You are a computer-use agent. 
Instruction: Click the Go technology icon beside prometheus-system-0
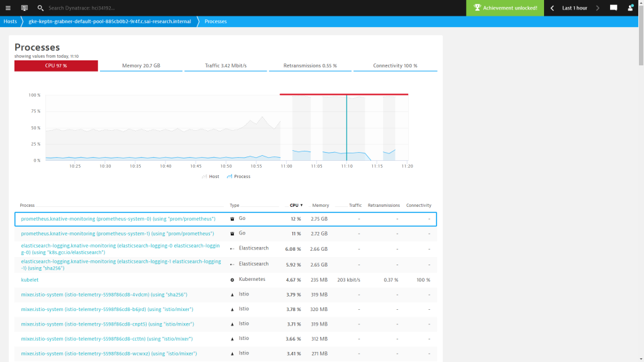(232, 218)
